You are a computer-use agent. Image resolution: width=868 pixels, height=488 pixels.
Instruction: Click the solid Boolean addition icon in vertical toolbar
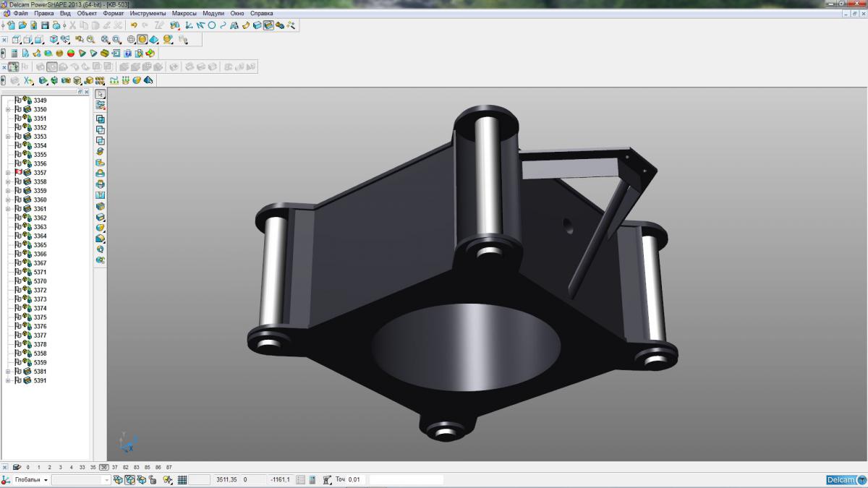coord(100,119)
